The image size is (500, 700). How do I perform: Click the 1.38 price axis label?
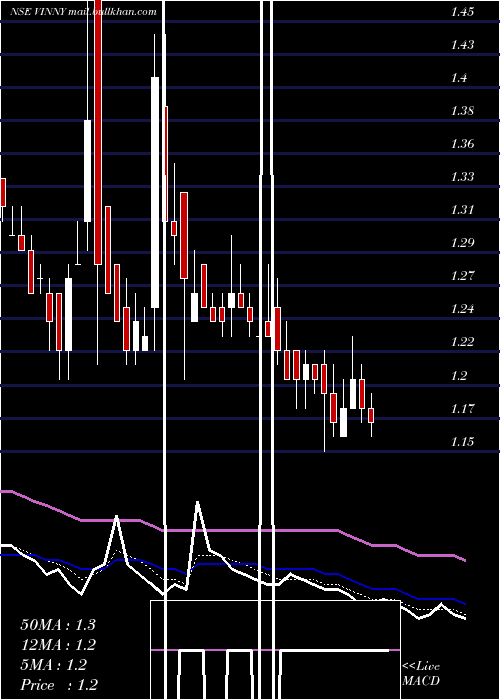pos(462,111)
